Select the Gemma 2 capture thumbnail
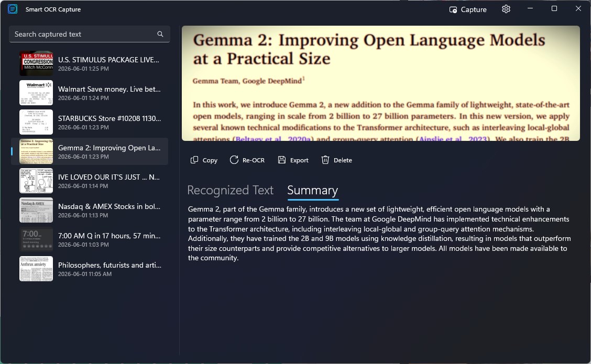 36,151
